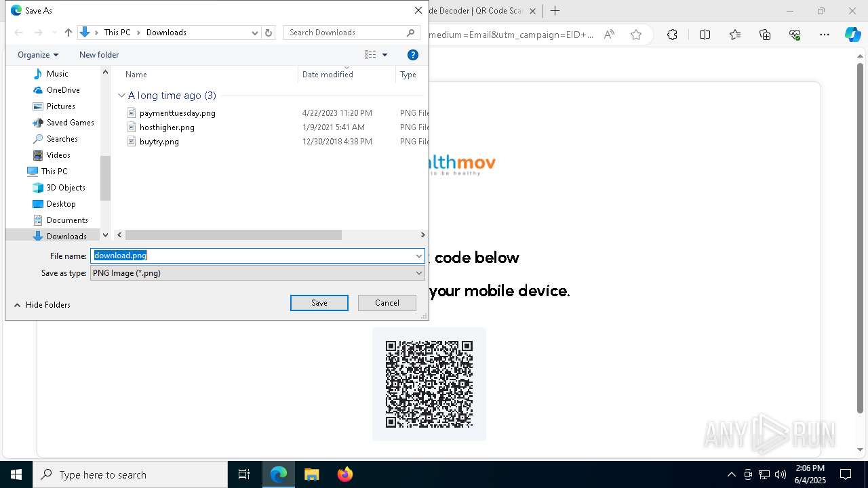Select file buytry.png

[x=159, y=142]
